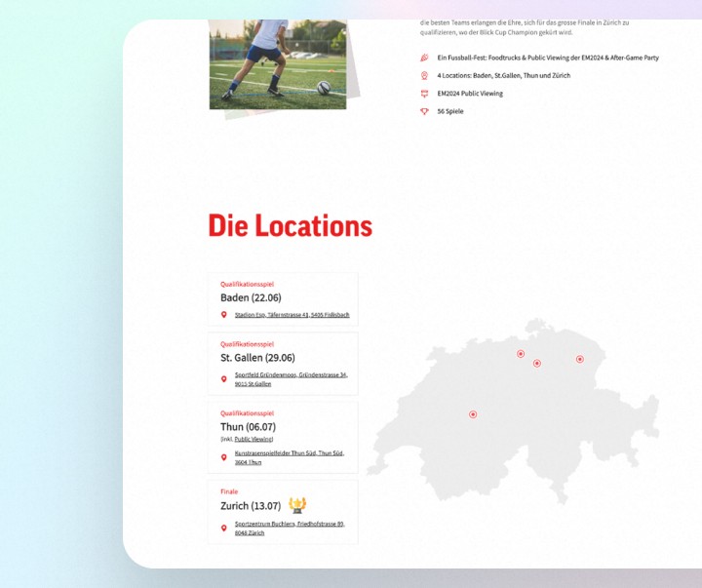This screenshot has height=588, width=702.
Task: Select the St. Gallen marker on the map
Action: tap(580, 359)
